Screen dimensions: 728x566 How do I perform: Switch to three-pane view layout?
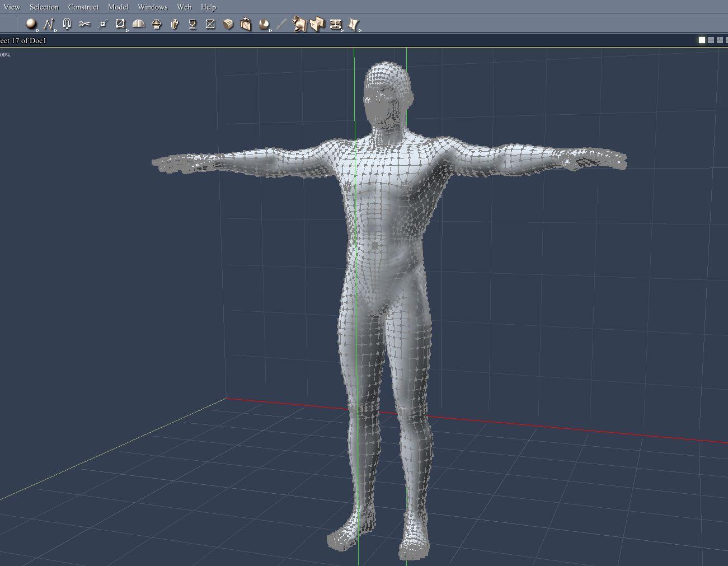click(720, 40)
